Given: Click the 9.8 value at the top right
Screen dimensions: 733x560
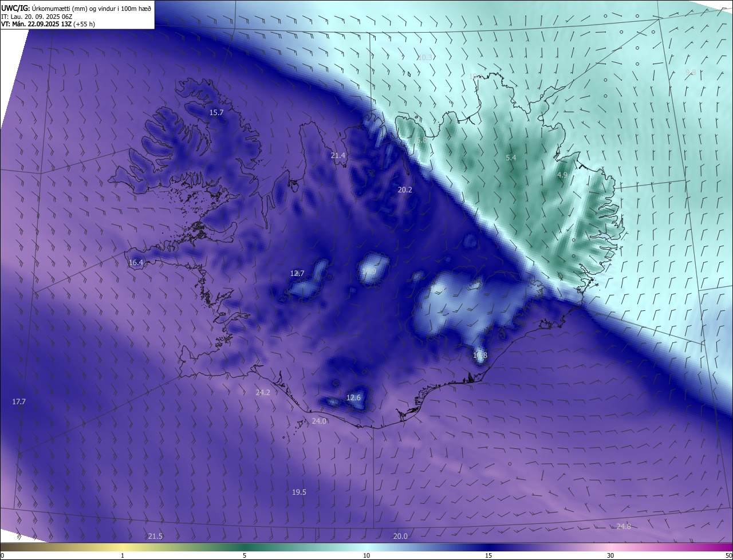Looking at the screenshot, I should 691,73.
